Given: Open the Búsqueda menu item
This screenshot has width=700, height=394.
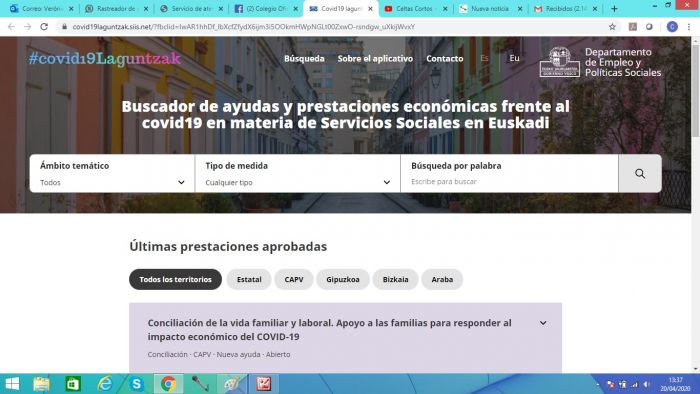Looking at the screenshot, I should [304, 58].
